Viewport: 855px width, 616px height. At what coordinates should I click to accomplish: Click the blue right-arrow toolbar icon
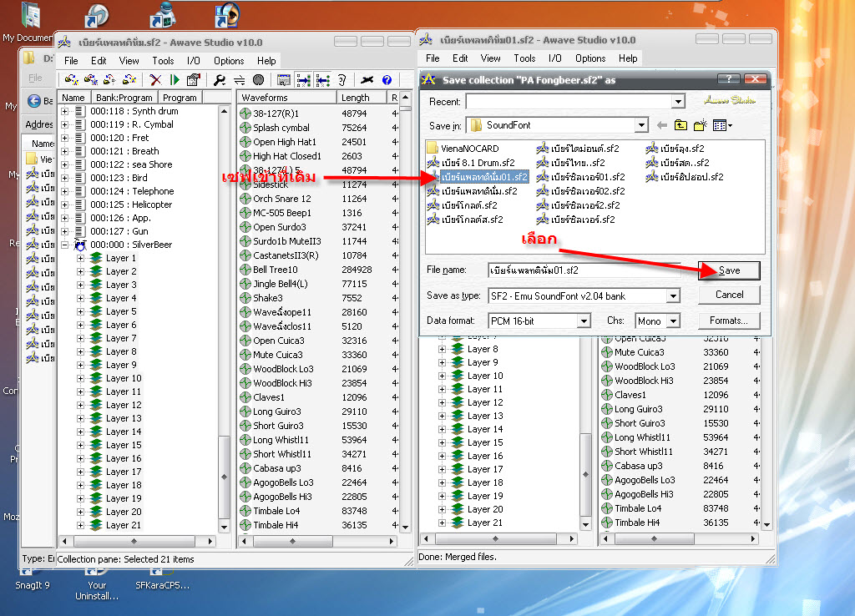[303, 80]
